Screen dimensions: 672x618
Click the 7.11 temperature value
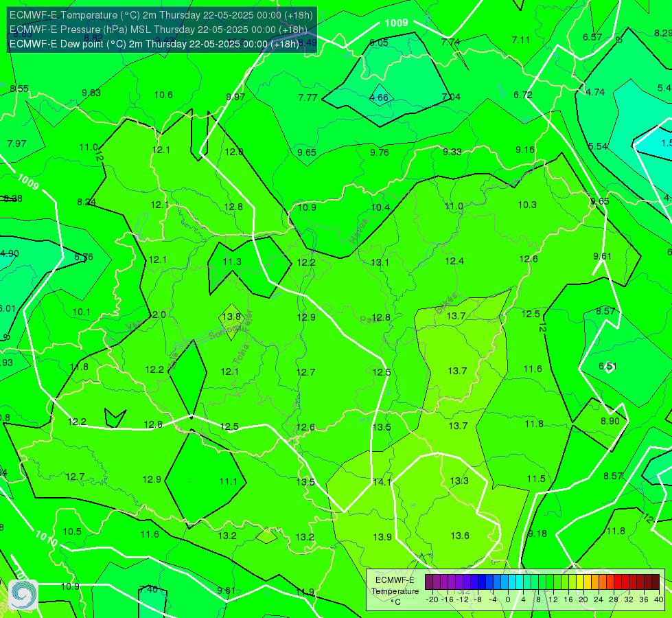point(521,41)
